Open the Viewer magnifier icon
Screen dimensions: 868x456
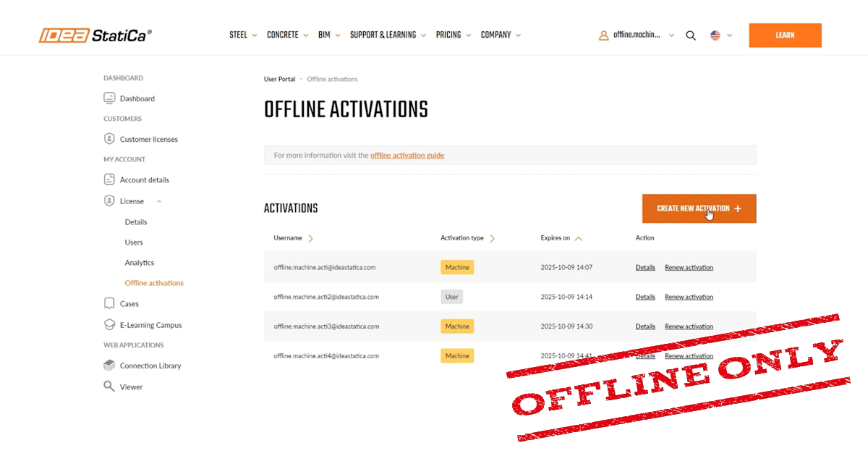click(109, 386)
